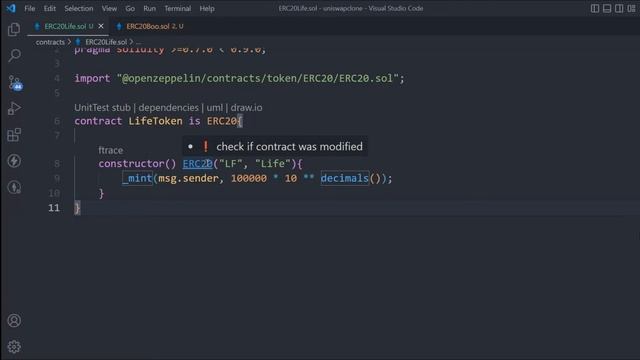This screenshot has width=640, height=360.
Task: Open the customize layout icon
Action: point(631,8)
